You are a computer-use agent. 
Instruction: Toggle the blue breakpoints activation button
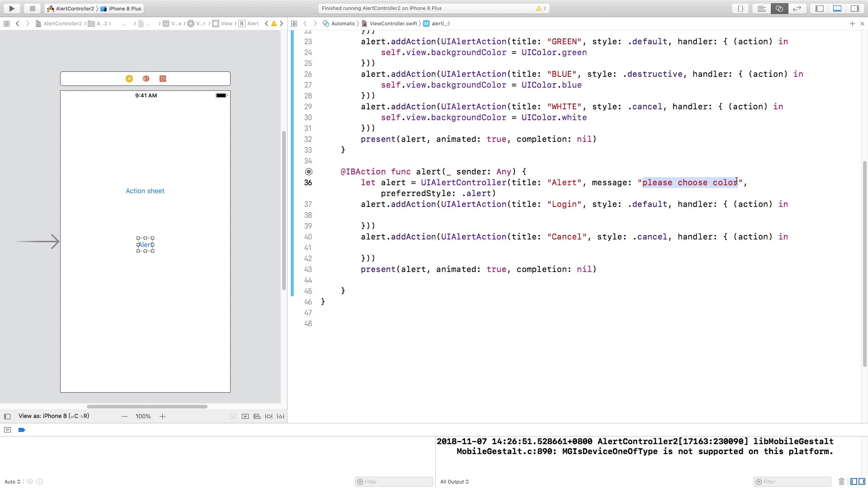[22, 430]
